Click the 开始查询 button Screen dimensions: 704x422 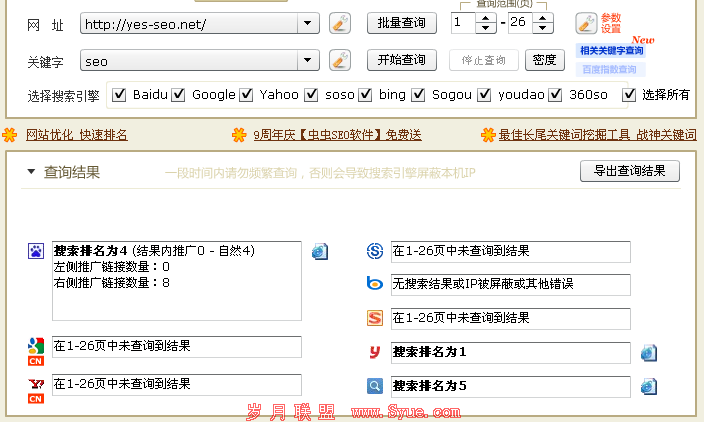click(402, 60)
